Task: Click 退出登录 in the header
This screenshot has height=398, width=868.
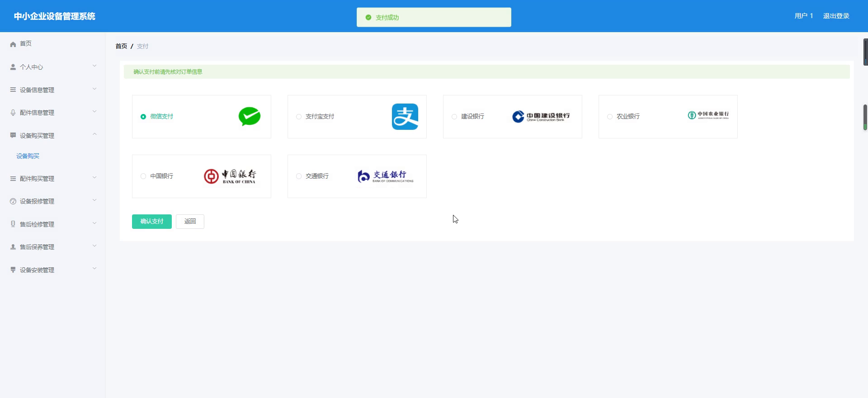Action: tap(836, 16)
